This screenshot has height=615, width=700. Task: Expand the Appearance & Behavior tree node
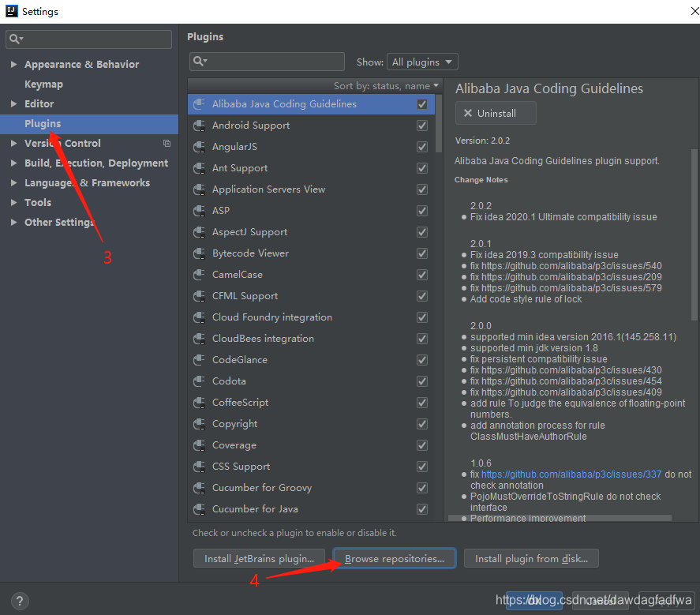14,64
